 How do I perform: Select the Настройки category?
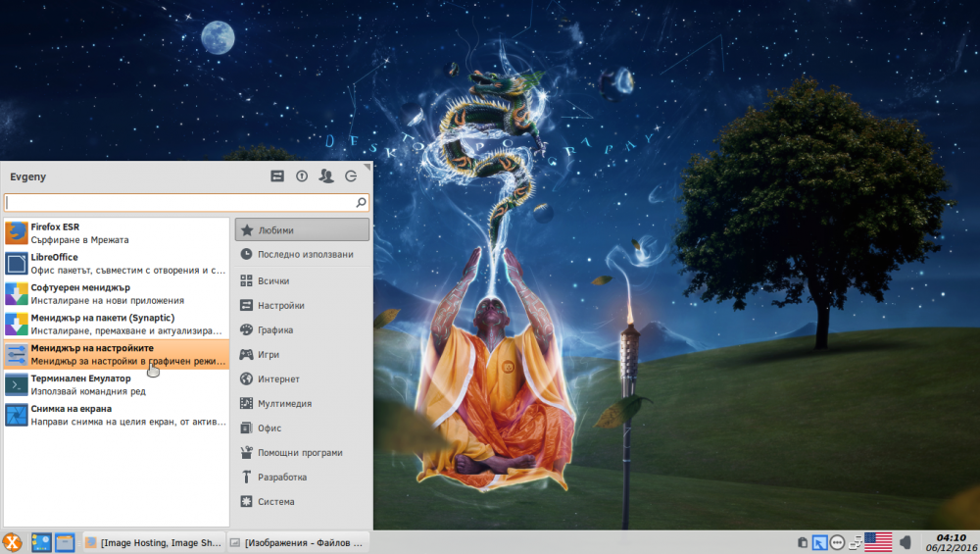tap(302, 306)
